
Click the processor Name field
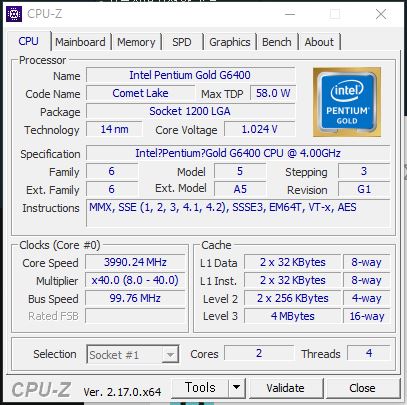190,75
